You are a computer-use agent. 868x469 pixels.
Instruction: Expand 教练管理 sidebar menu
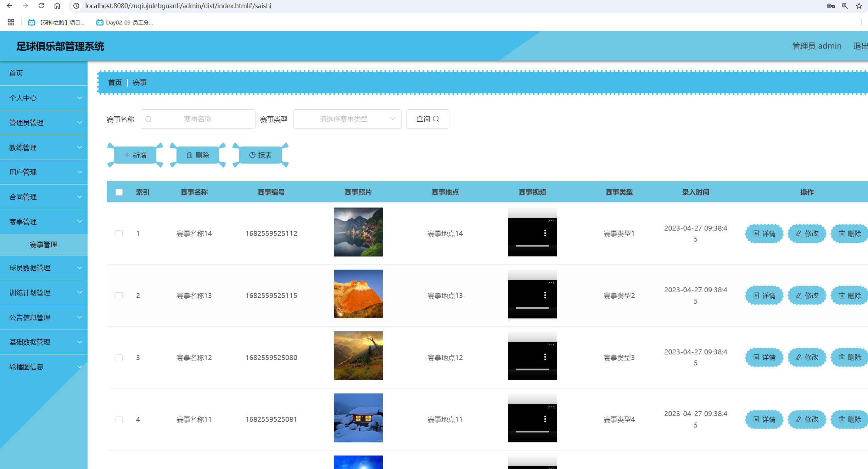coord(44,148)
